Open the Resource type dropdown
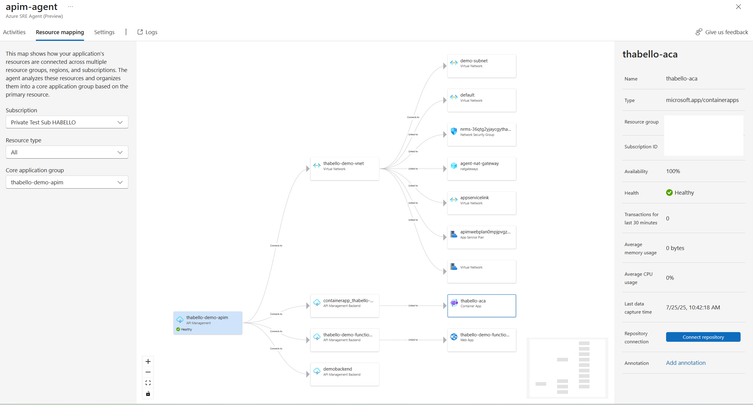The image size is (753, 405). click(x=67, y=152)
